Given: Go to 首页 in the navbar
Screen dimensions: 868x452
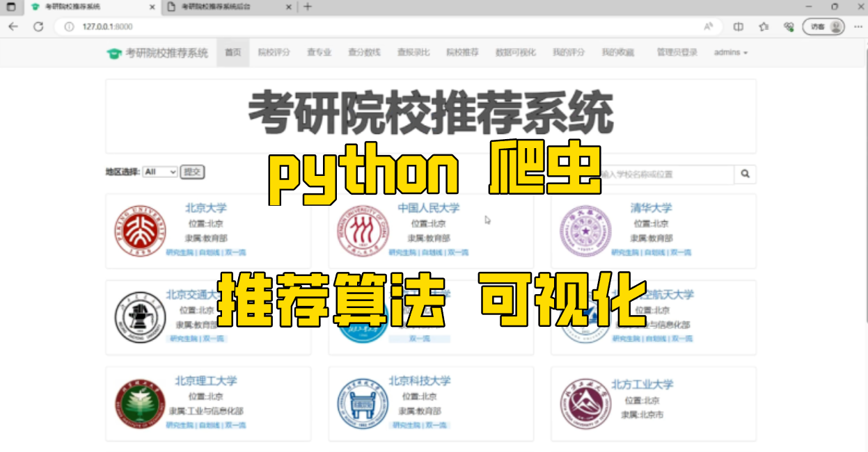Looking at the screenshot, I should coord(233,53).
